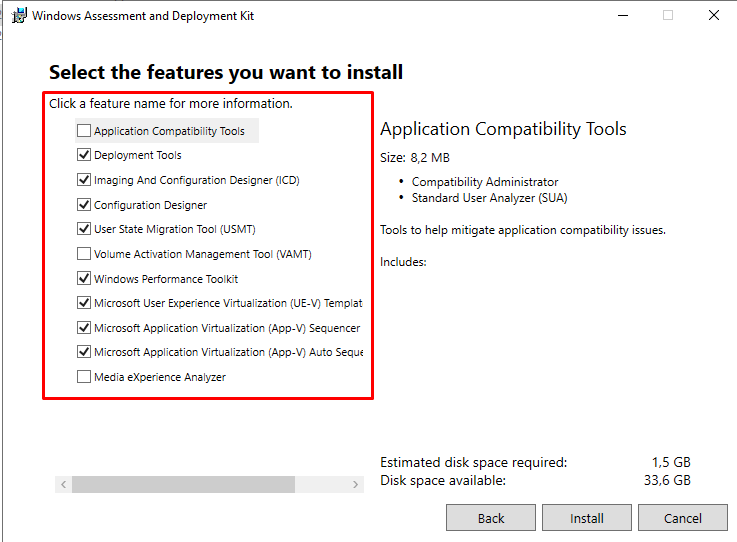
Task: Disable User State Migration Tool (USMT) checkbox
Action: 84,229
